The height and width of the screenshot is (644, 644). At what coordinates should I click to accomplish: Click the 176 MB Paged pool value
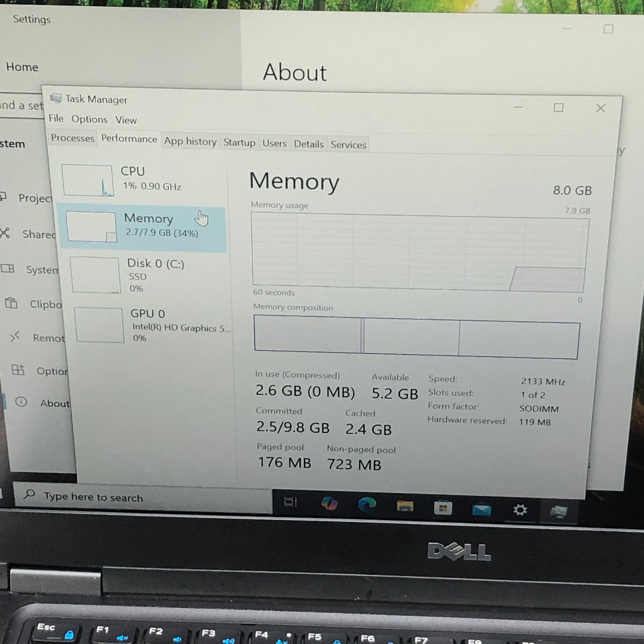284,462
